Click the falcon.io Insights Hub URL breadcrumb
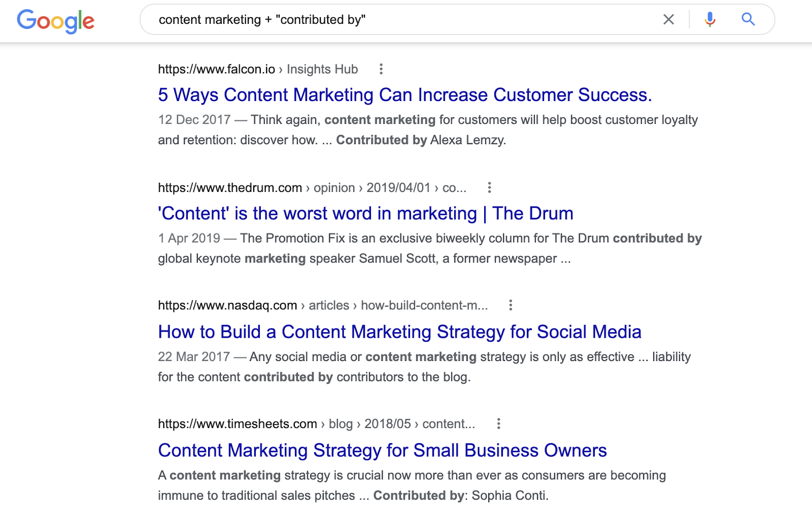 (258, 69)
